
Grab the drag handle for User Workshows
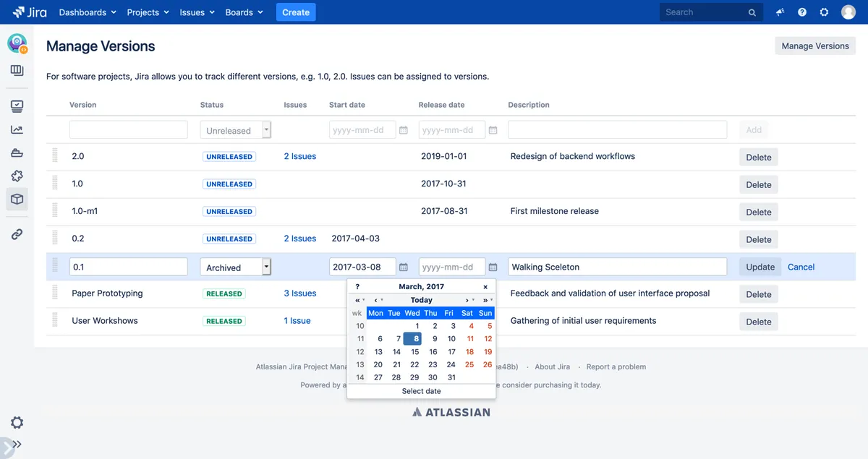[54, 321]
